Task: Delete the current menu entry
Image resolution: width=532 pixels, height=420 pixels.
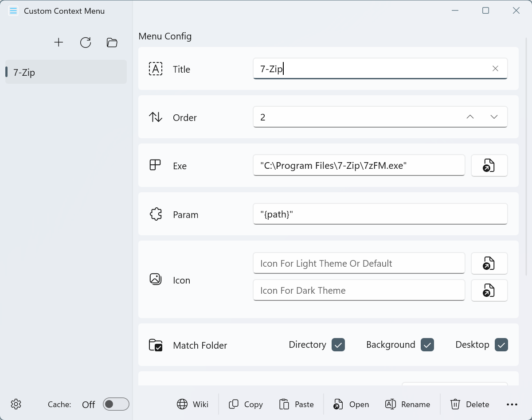Action: point(469,404)
